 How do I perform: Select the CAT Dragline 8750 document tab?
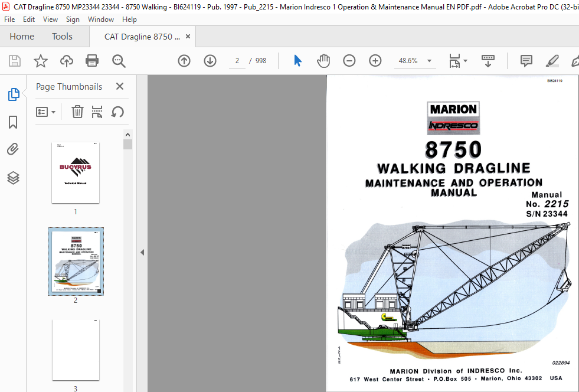coord(142,37)
